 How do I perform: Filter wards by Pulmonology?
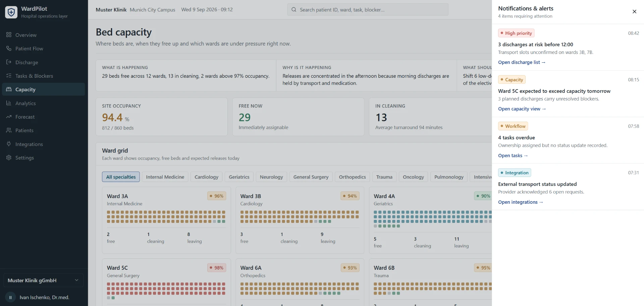[x=449, y=177]
